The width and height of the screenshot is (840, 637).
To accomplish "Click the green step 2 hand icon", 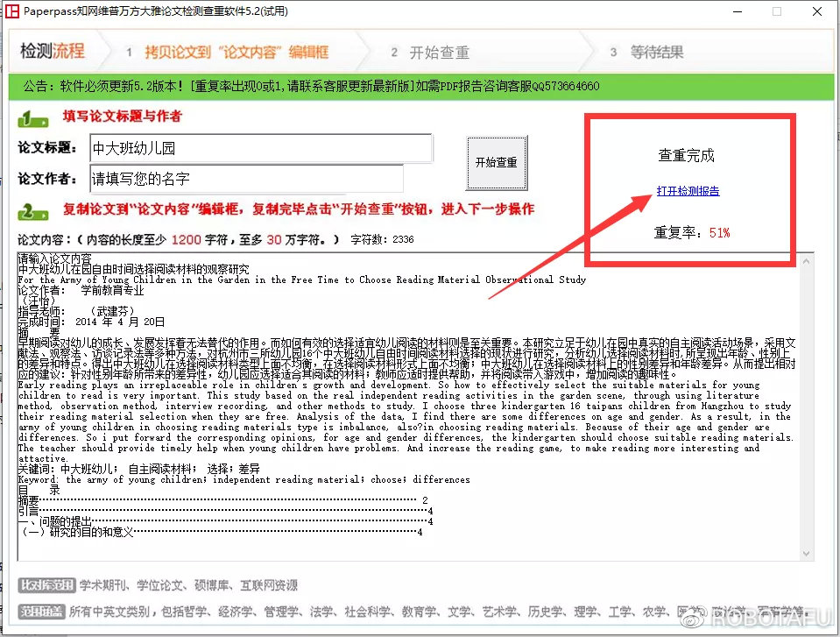I will (x=32, y=212).
